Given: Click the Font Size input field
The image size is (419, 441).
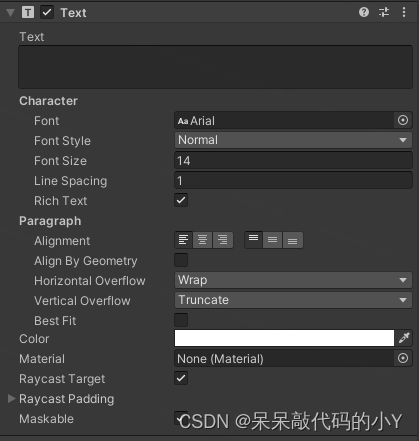Looking at the screenshot, I should click(293, 161).
